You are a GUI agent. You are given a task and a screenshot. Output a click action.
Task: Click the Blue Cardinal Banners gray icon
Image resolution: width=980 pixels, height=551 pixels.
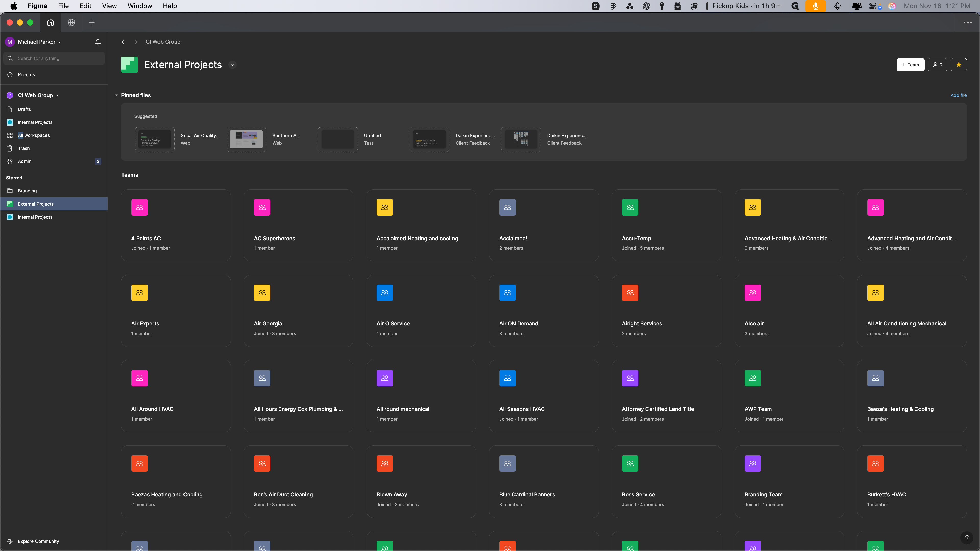tap(508, 464)
